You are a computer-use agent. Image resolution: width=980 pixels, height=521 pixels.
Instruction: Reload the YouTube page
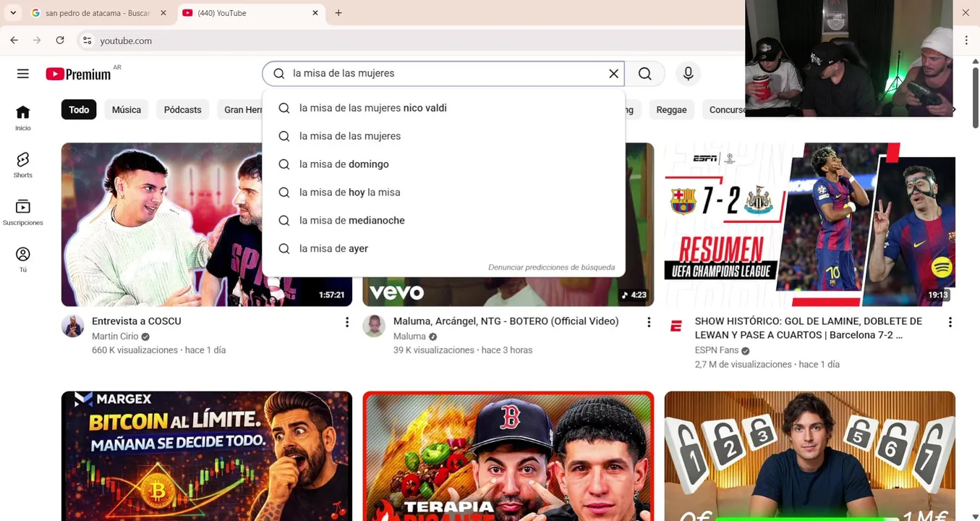[x=60, y=41]
